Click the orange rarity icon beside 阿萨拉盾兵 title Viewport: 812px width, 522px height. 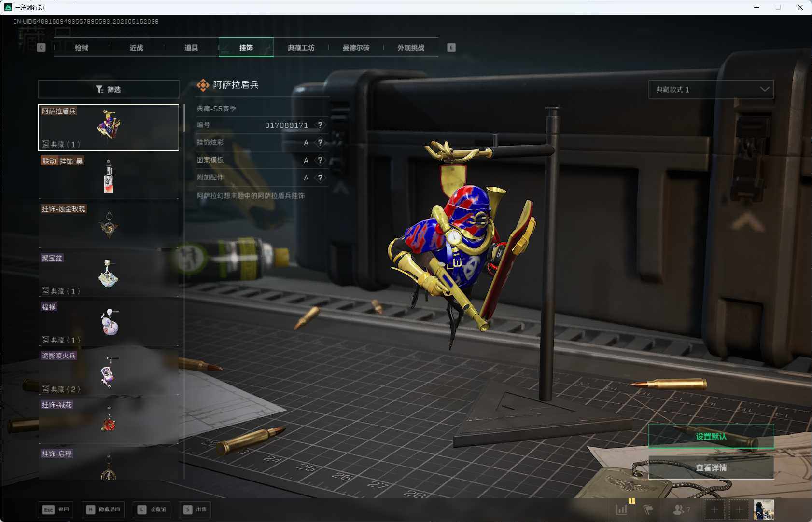(x=203, y=85)
